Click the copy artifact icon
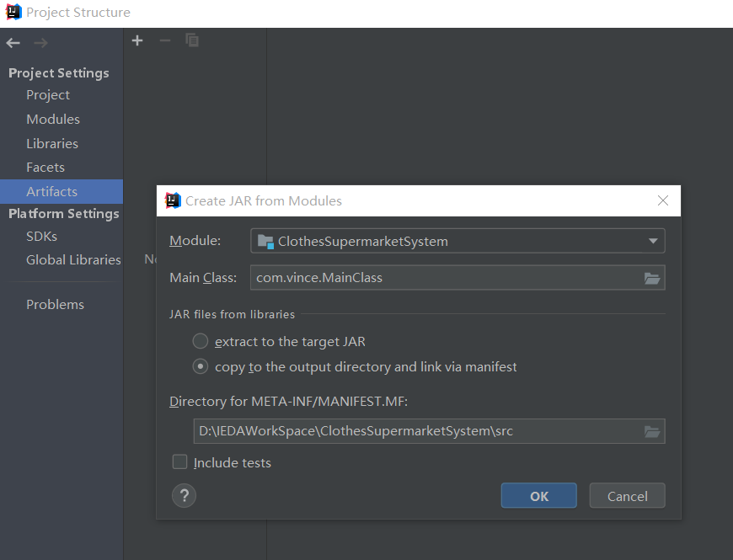 192,40
